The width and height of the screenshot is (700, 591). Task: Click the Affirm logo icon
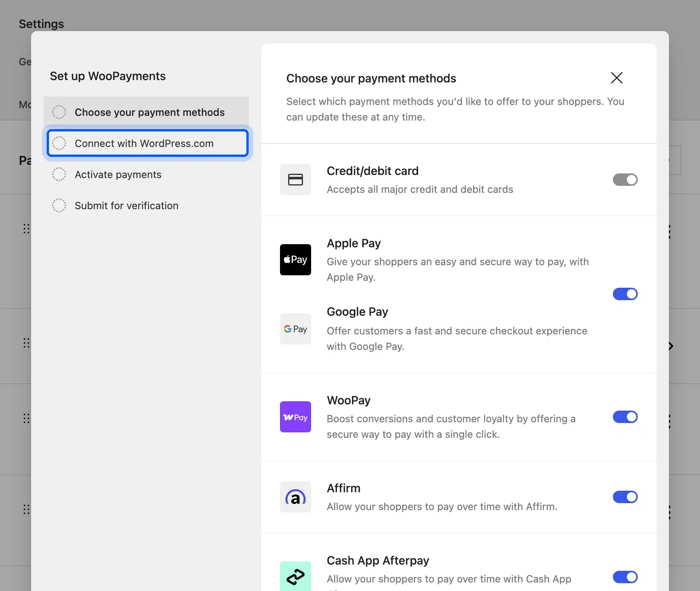(x=296, y=497)
